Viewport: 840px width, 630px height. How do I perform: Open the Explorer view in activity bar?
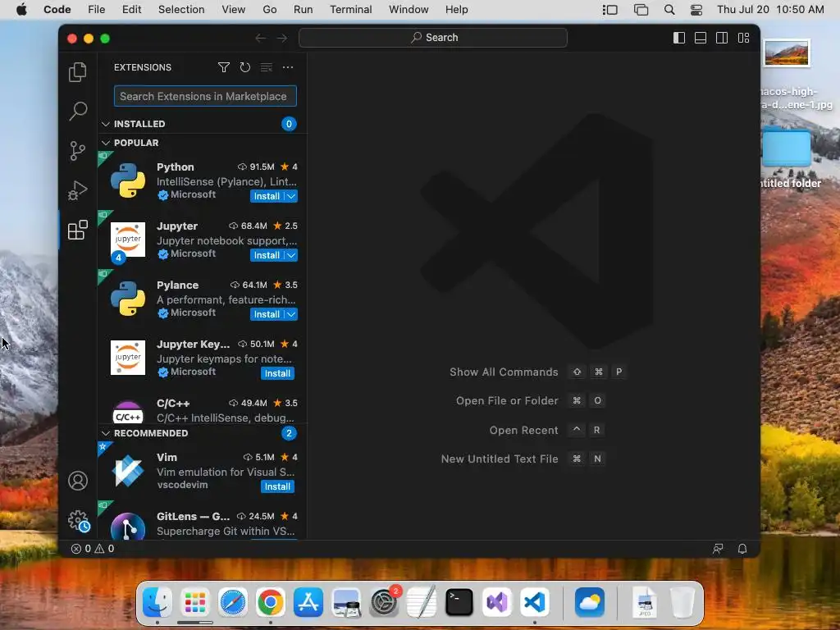[78, 72]
